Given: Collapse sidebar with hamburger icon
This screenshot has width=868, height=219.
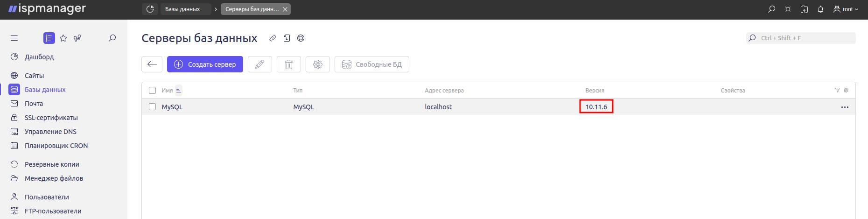Looking at the screenshot, I should (14, 38).
